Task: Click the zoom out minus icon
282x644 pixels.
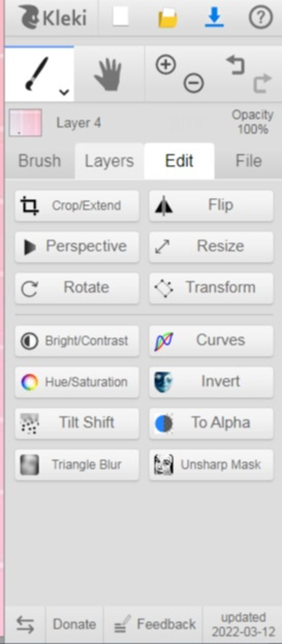Action: tap(194, 83)
